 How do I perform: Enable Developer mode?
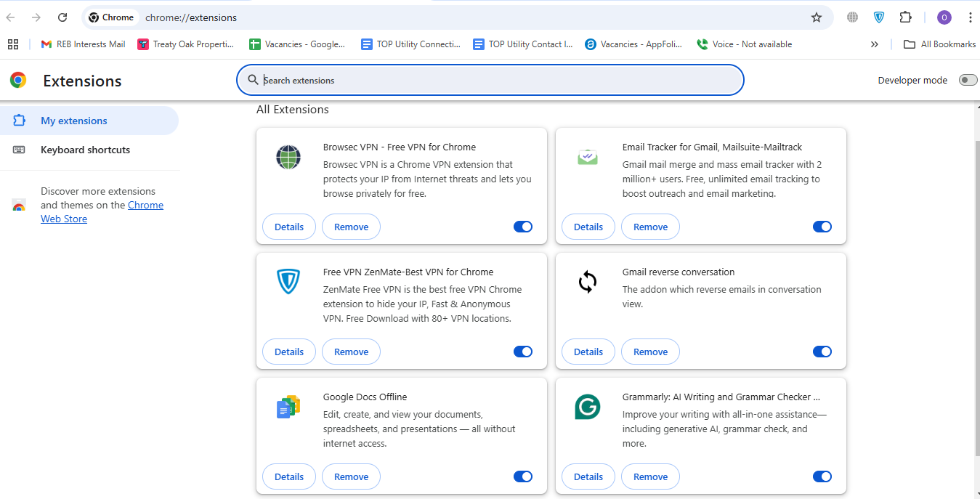pyautogui.click(x=968, y=80)
